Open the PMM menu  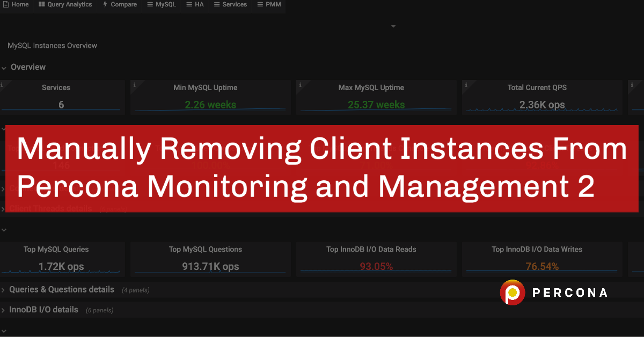[269, 4]
